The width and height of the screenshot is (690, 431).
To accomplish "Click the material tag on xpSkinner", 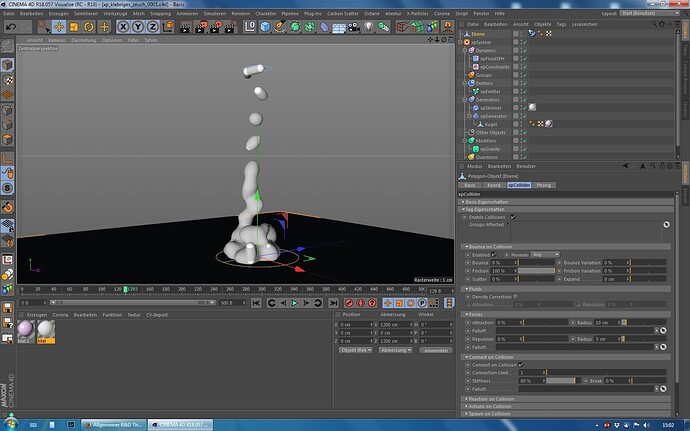I will click(x=532, y=107).
